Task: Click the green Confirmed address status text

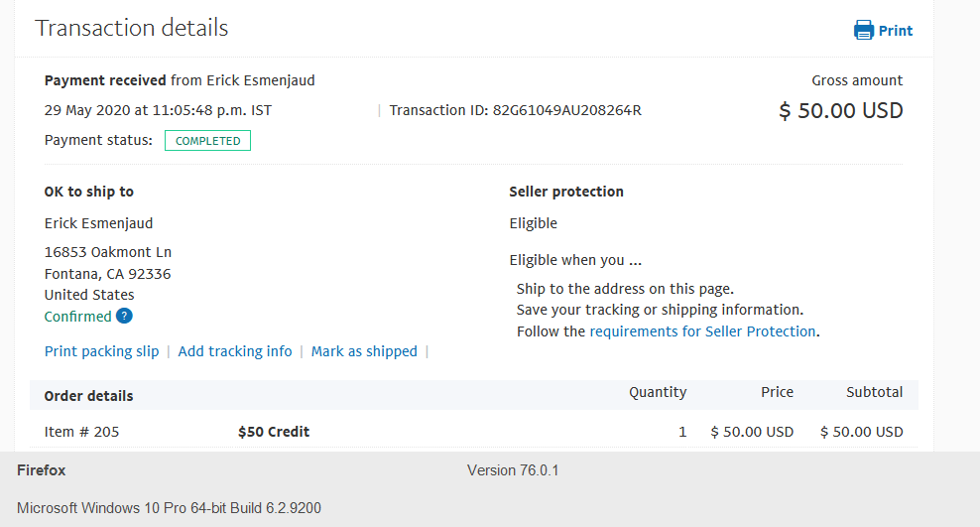Action: 77,317
